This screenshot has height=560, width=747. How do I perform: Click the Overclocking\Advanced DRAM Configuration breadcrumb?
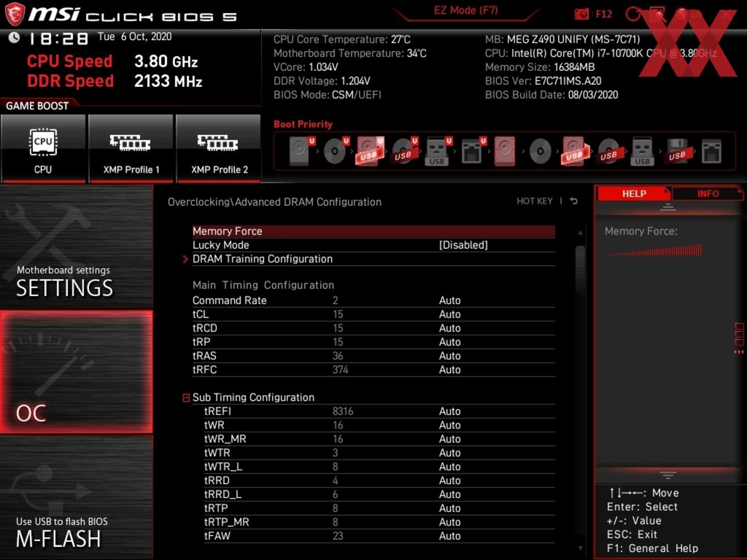point(275,202)
